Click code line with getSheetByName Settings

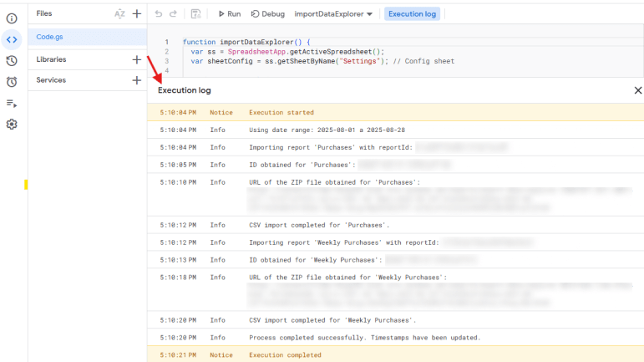coord(322,61)
